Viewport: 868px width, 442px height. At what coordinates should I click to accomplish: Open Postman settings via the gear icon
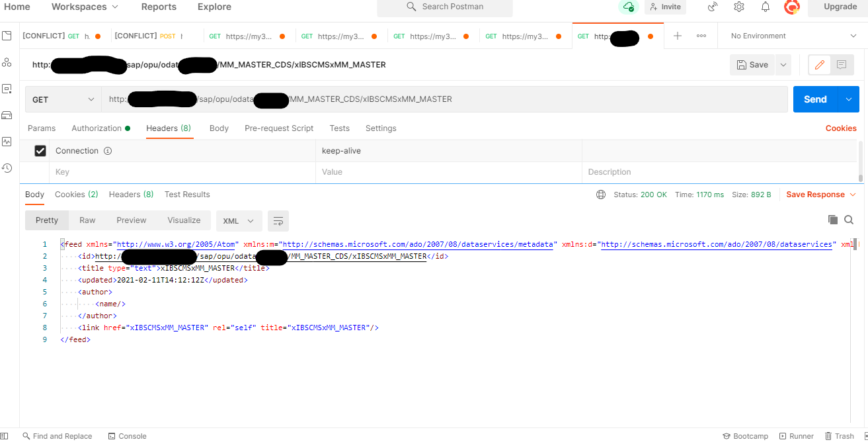tap(739, 7)
